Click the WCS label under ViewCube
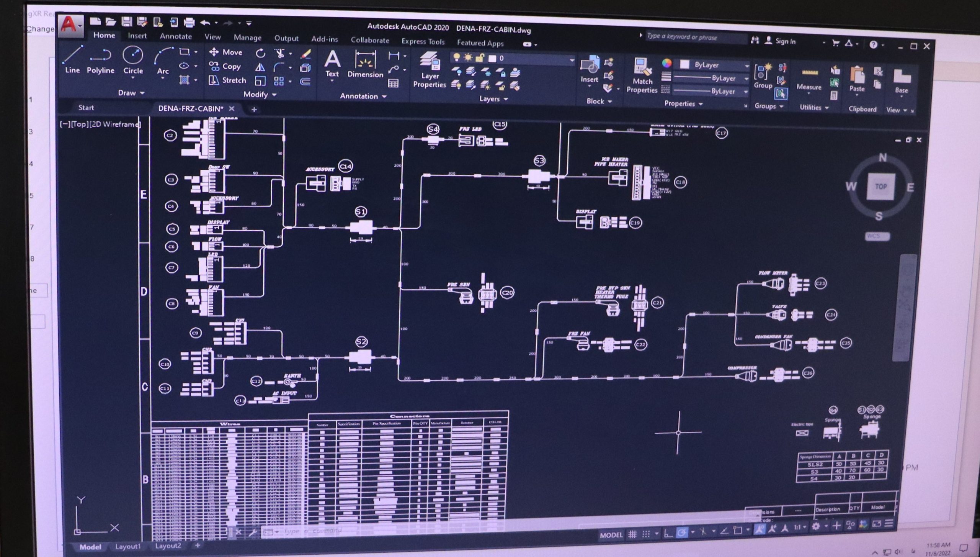The height and width of the screenshot is (557, 980). [877, 236]
